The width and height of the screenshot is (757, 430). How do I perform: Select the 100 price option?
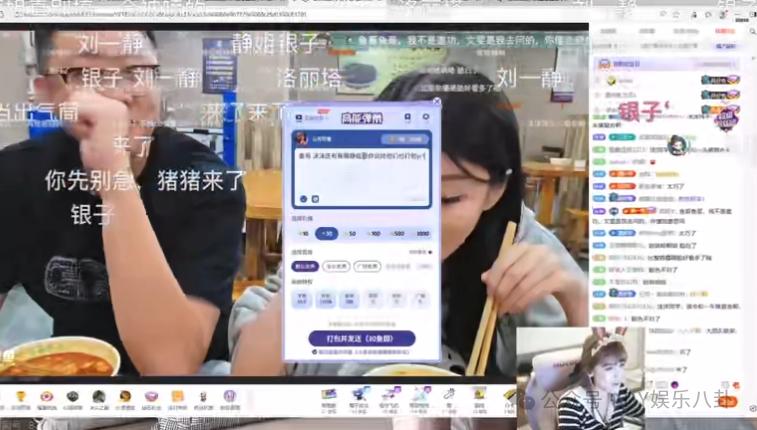374,234
